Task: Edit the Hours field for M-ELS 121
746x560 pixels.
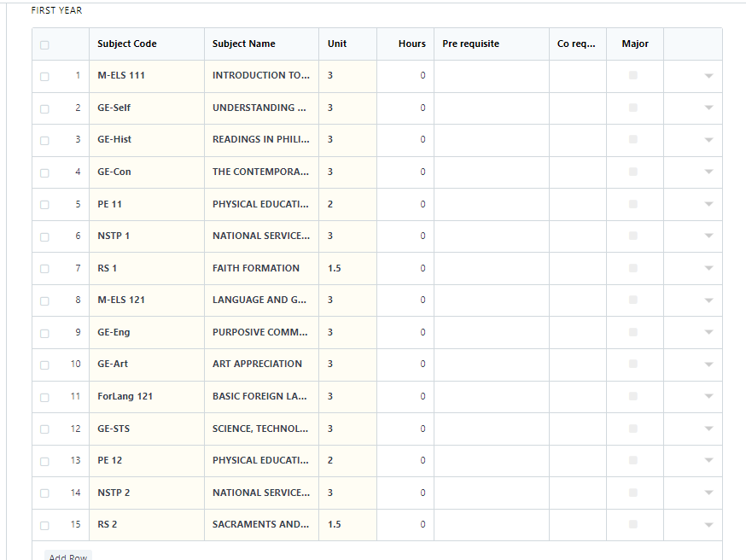Action: pyautogui.click(x=405, y=300)
